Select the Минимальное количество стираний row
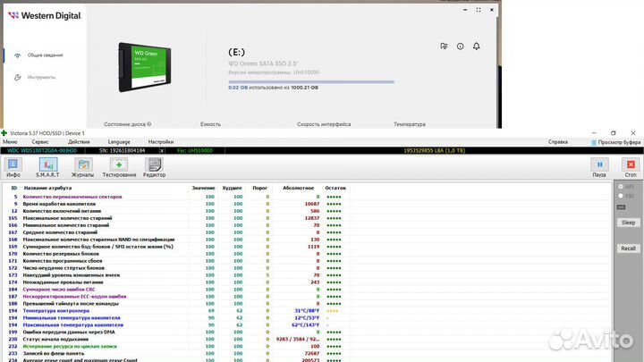Image resolution: width=644 pixels, height=362 pixels. [176, 225]
